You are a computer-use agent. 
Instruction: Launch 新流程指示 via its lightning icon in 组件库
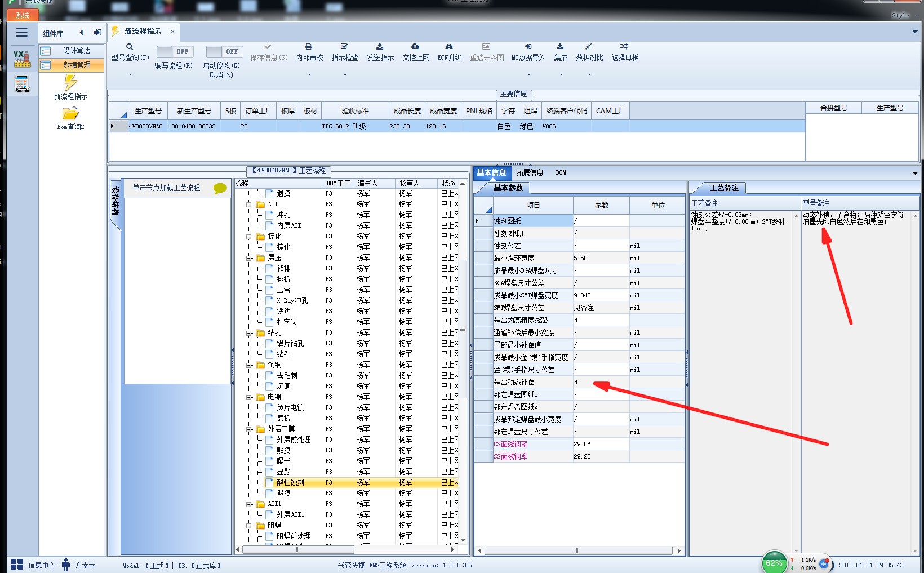(70, 82)
